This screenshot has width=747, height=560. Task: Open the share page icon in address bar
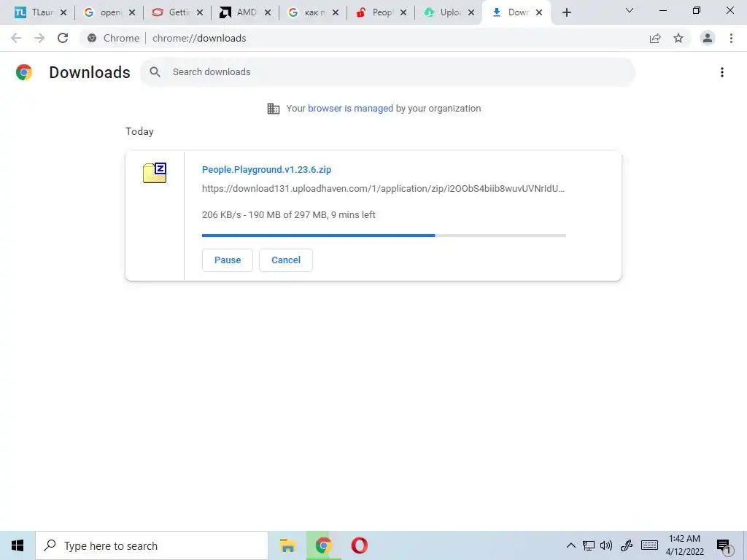pos(655,38)
